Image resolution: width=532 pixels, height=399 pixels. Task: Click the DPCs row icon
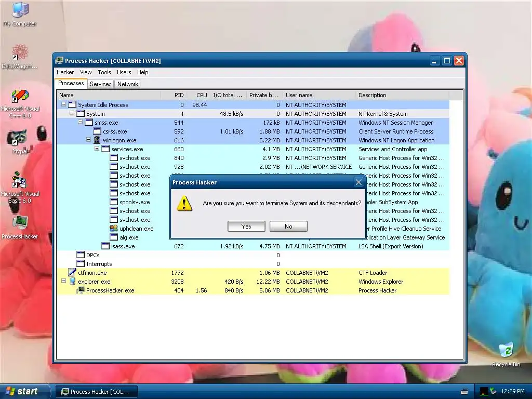pos(81,255)
